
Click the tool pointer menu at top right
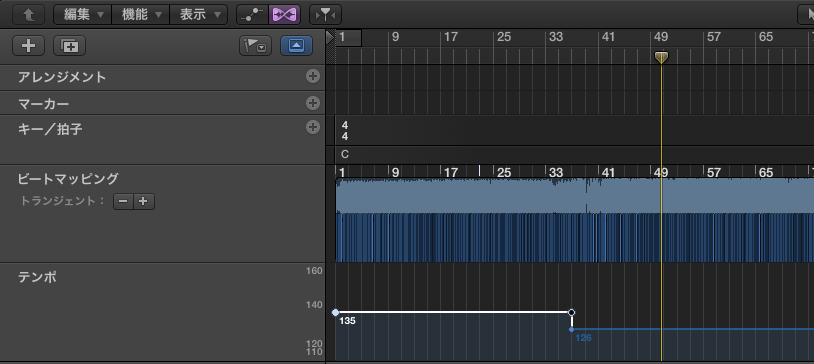pyautogui.click(x=806, y=15)
